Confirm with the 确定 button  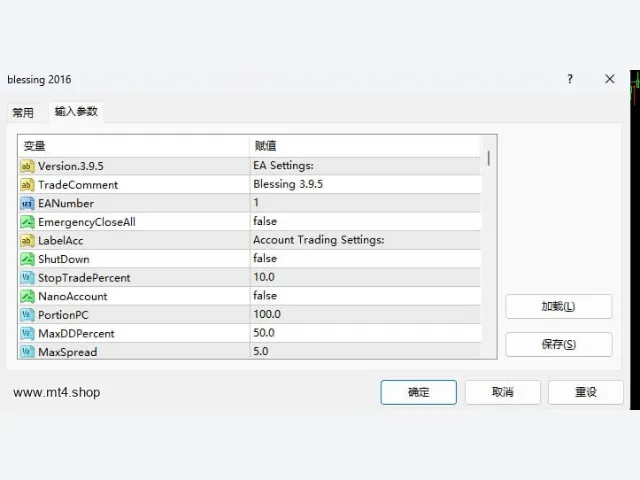(x=418, y=392)
